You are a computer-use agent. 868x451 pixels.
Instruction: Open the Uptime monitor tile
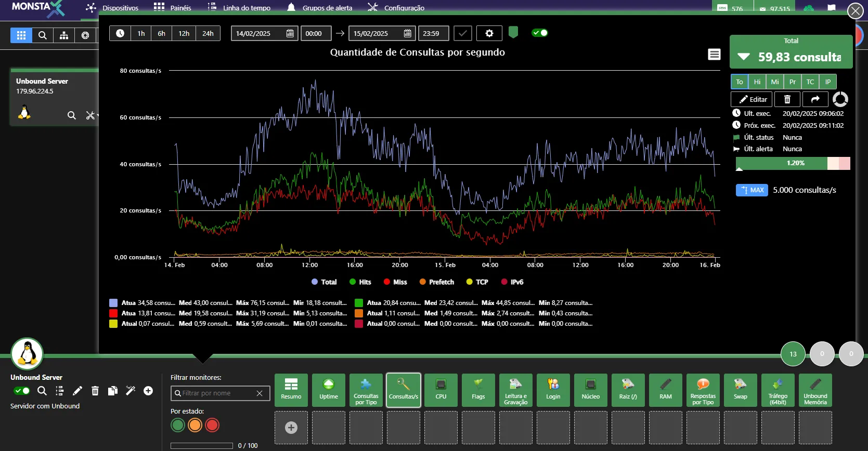(x=329, y=390)
